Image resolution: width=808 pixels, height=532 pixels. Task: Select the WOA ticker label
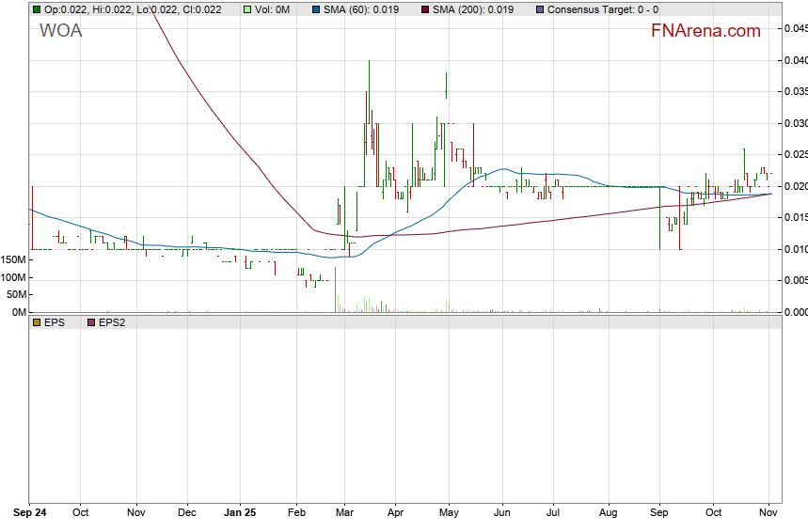tap(60, 31)
